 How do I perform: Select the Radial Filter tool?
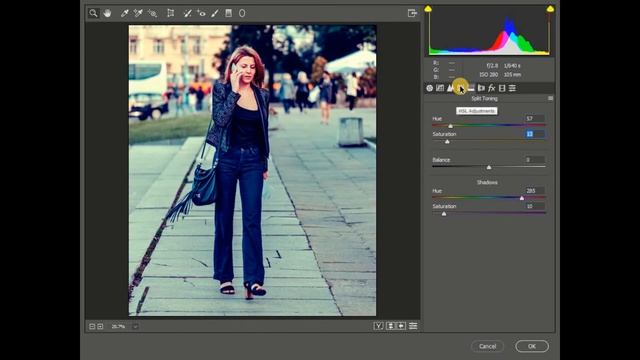pyautogui.click(x=242, y=13)
